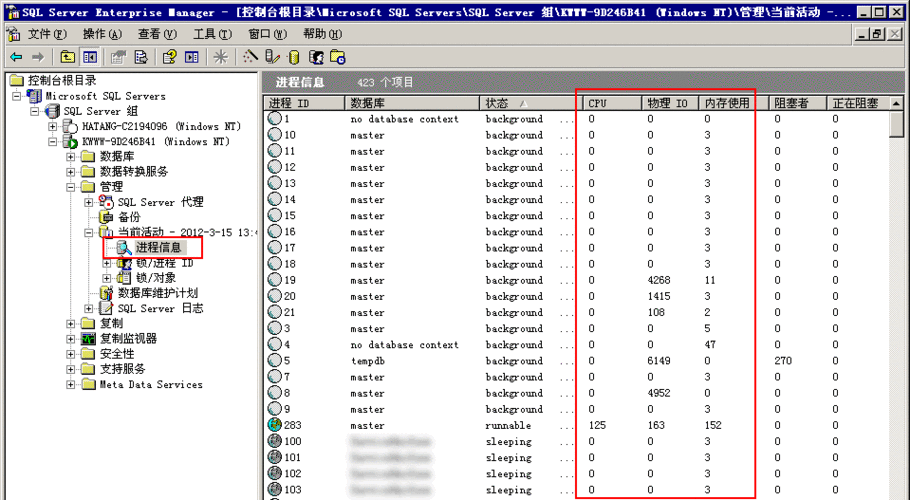Viewport: 910px width, 500px height.
Task: Open the 工具(T) menu
Action: (x=212, y=34)
